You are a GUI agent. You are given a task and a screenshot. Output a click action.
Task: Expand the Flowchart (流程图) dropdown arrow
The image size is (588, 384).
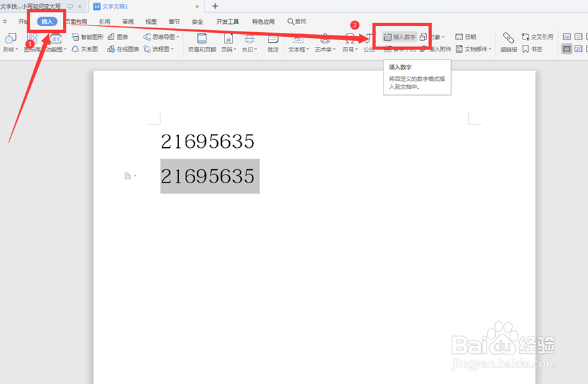(172, 50)
